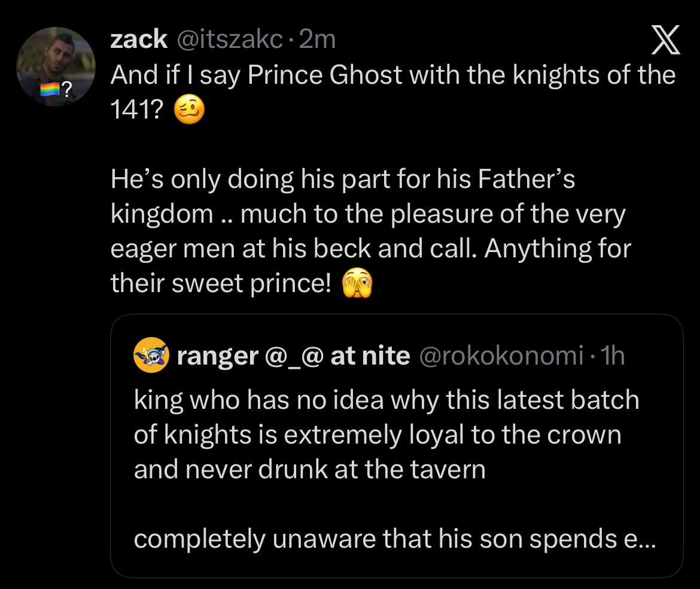Open the tweet's 2m timestamp

tap(317, 40)
